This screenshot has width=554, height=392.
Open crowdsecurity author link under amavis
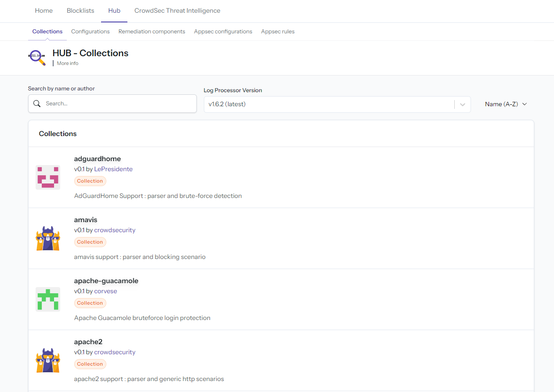point(115,230)
